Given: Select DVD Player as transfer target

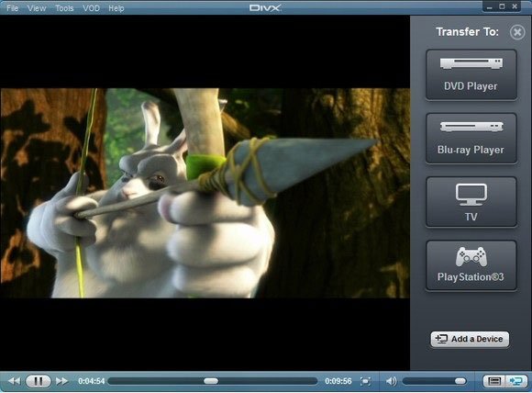Looking at the screenshot, I should 471,74.
